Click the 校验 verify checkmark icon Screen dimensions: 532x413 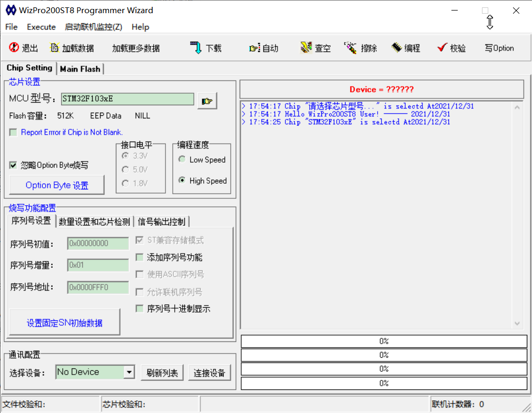442,48
